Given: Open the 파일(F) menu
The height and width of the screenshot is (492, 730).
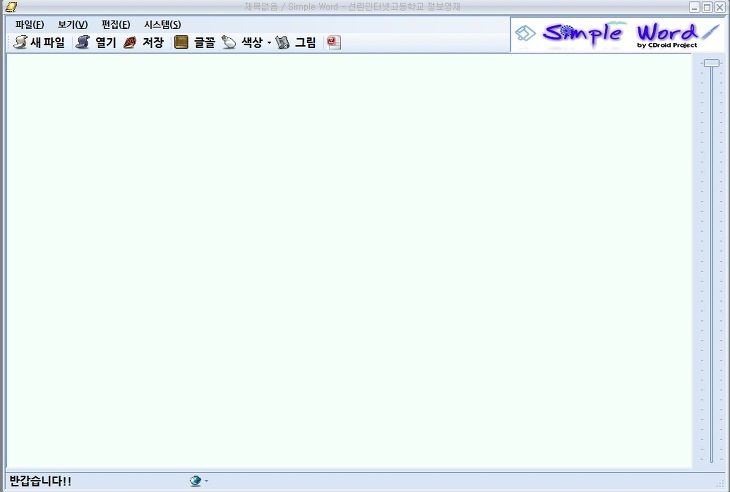Looking at the screenshot, I should [x=29, y=24].
